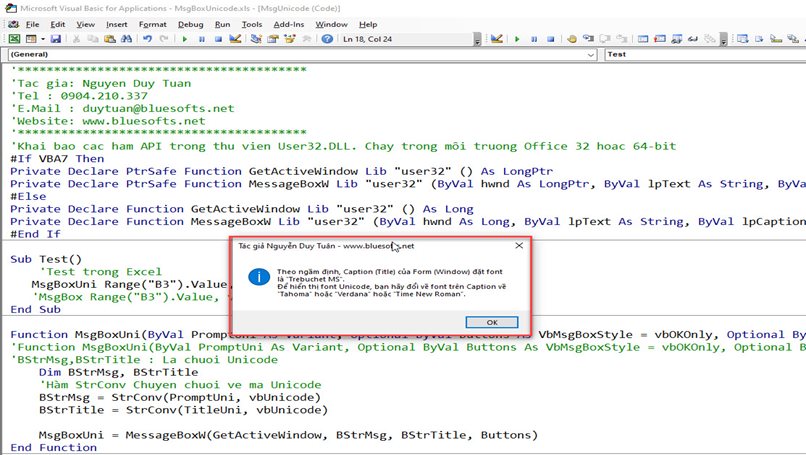Undo the last edit

coord(148,39)
